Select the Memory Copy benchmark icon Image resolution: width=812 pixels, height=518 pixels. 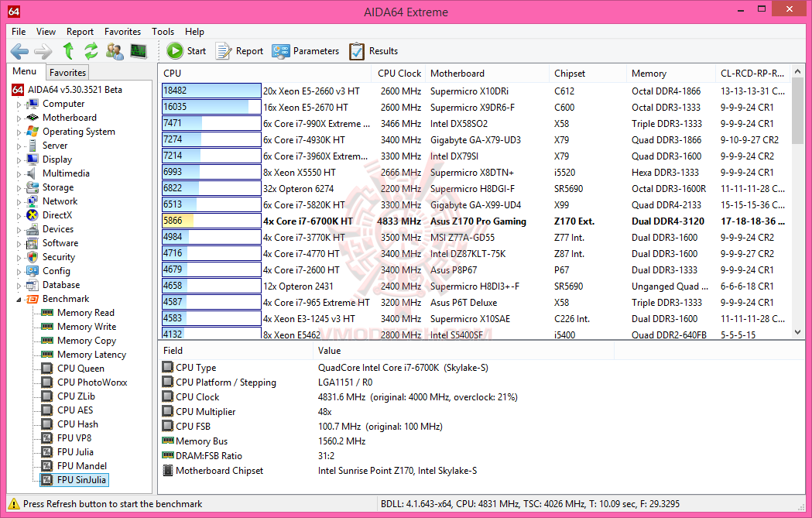tap(47, 341)
